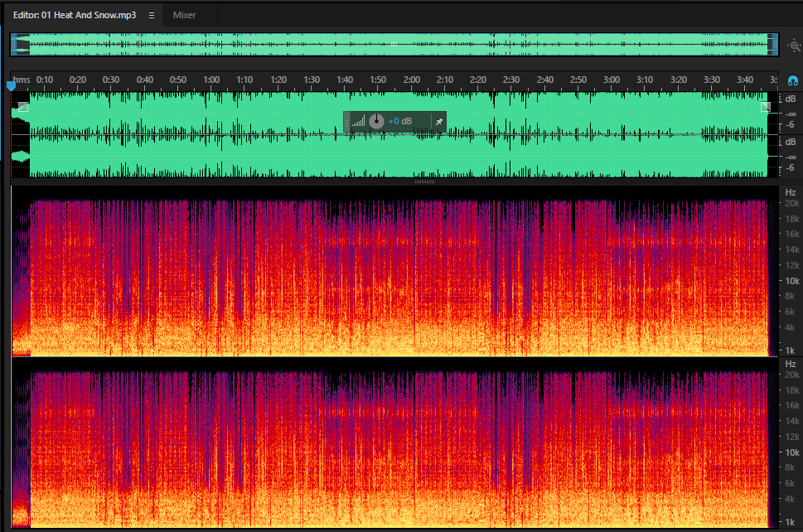
Task: Click the upper channel dB scale label
Action: click(x=791, y=99)
